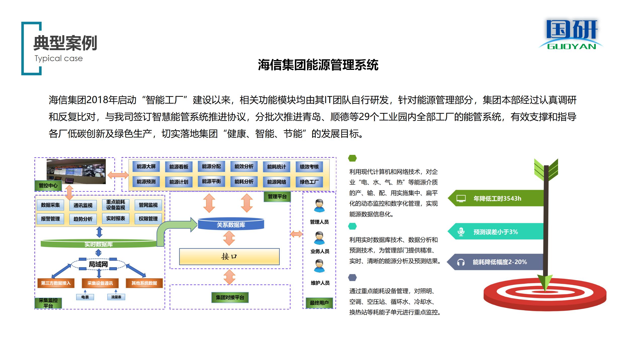Select the 能耗统计 module box
644x362 pixels.
click(x=276, y=167)
